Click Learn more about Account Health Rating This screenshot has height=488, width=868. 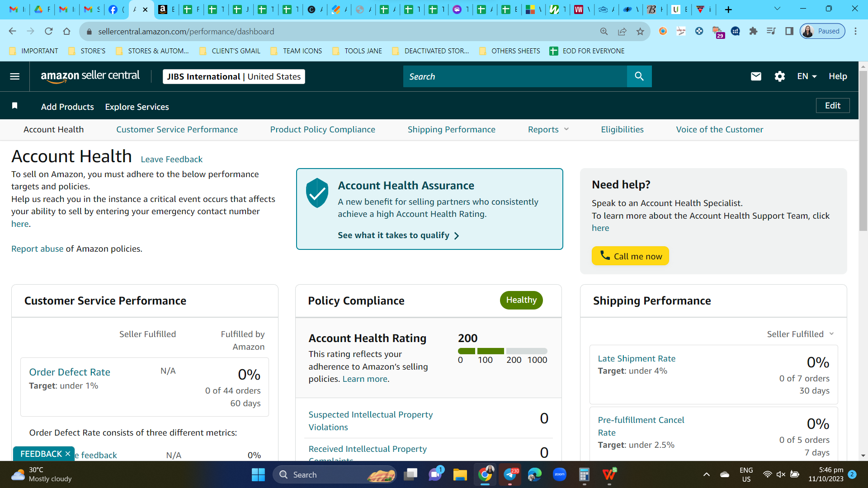click(365, 379)
